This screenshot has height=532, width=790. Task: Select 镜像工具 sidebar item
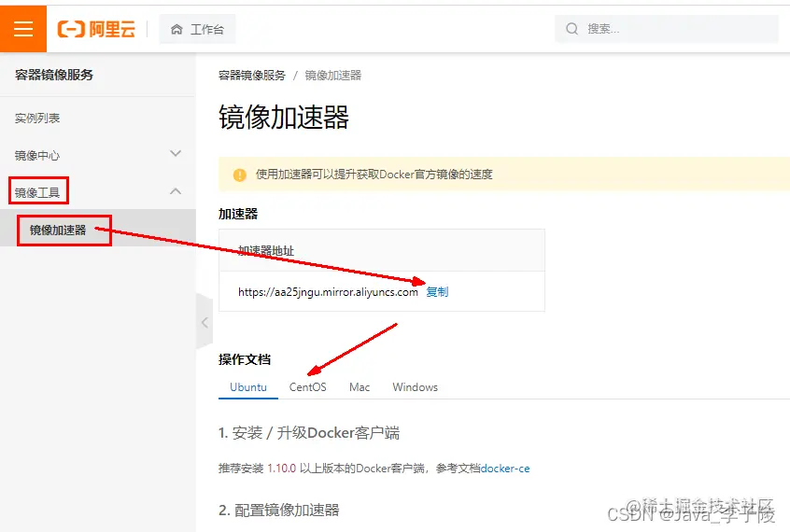[x=37, y=192]
